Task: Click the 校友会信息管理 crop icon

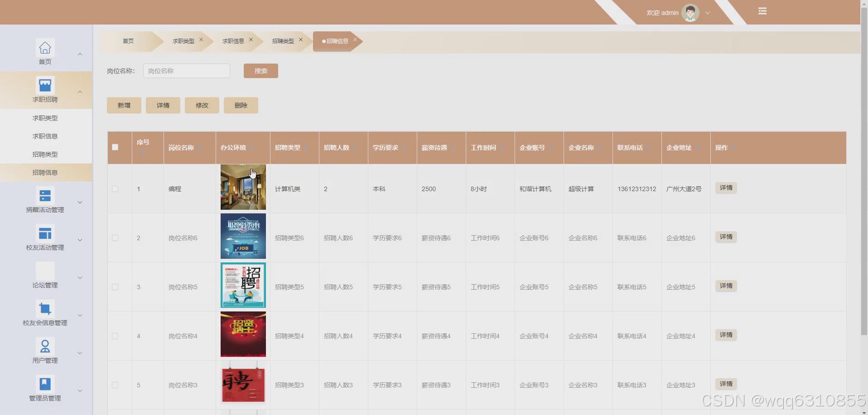Action: coord(45,309)
